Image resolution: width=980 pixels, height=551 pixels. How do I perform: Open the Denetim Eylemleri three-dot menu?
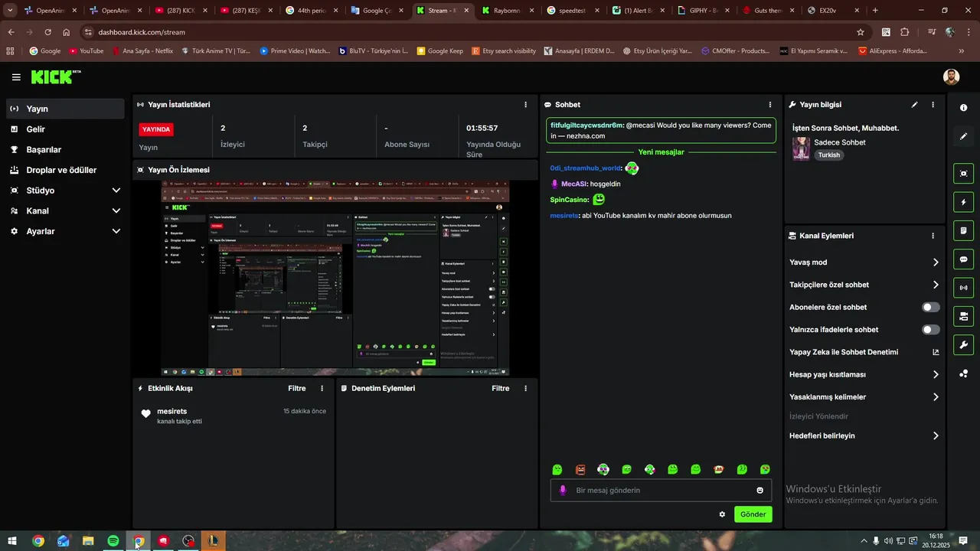tap(525, 389)
